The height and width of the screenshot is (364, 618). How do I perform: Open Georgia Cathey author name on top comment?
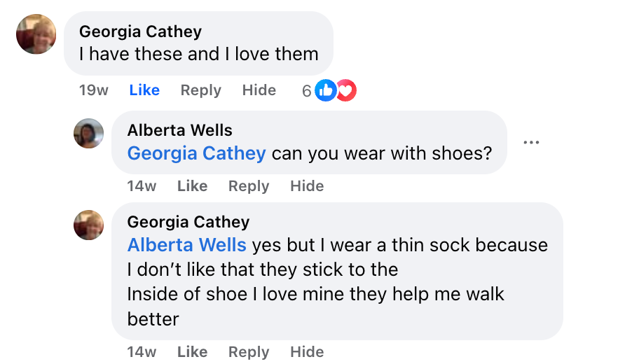(x=140, y=31)
